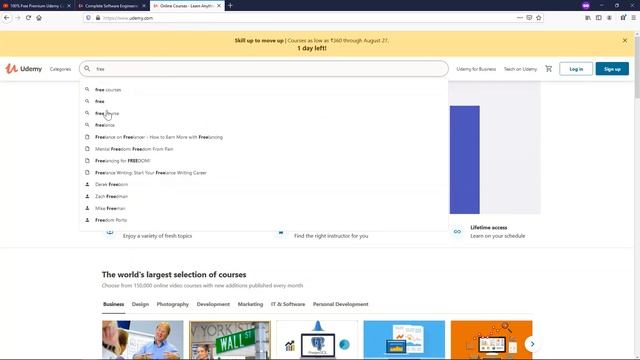Go to the browser home page
Screen dimensions: 640x360
click(39, 18)
